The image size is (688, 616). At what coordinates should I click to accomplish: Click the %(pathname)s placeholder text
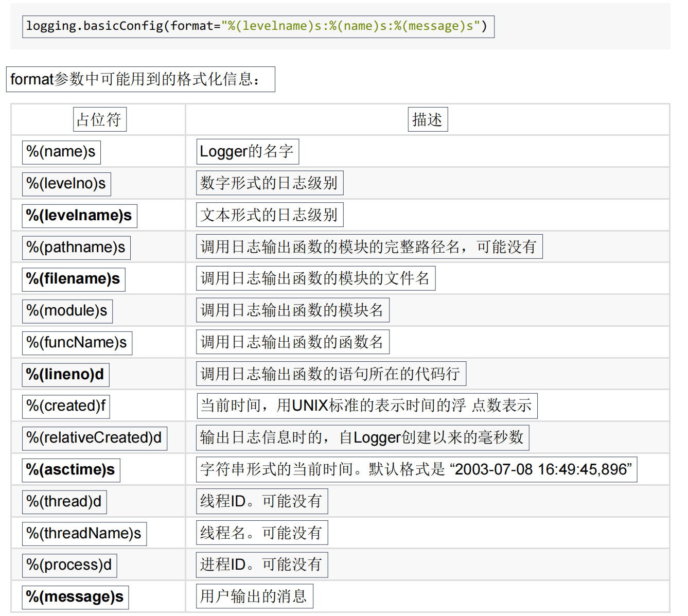(x=76, y=248)
